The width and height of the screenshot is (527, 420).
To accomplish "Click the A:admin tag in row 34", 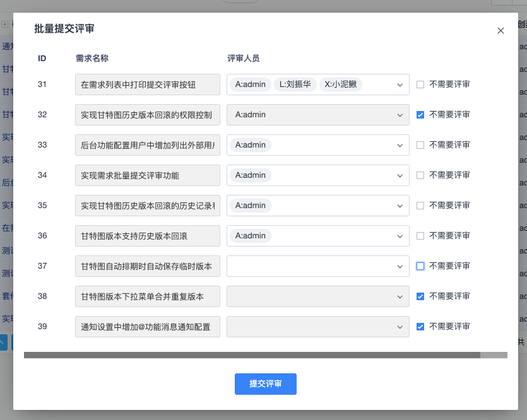I will [x=251, y=175].
